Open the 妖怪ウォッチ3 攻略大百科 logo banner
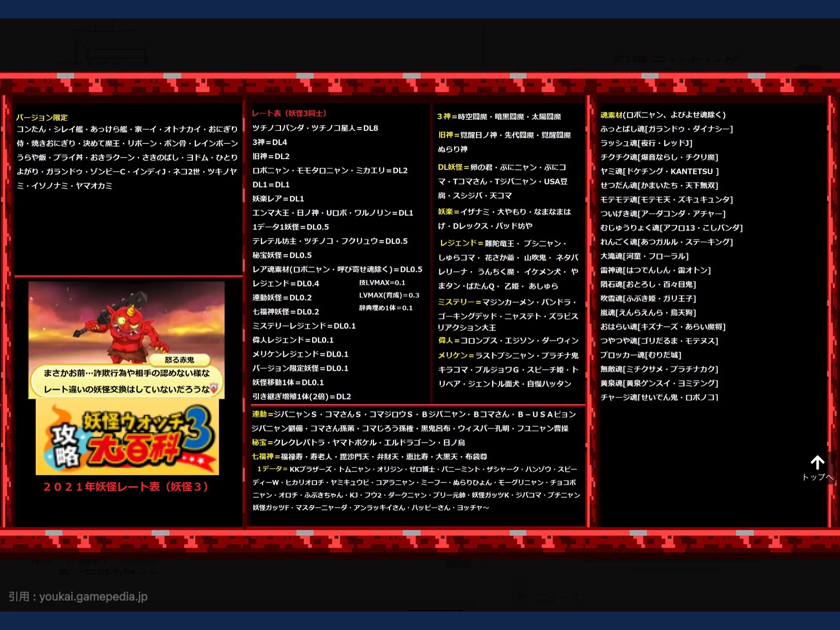The width and height of the screenshot is (840, 630). 127,437
